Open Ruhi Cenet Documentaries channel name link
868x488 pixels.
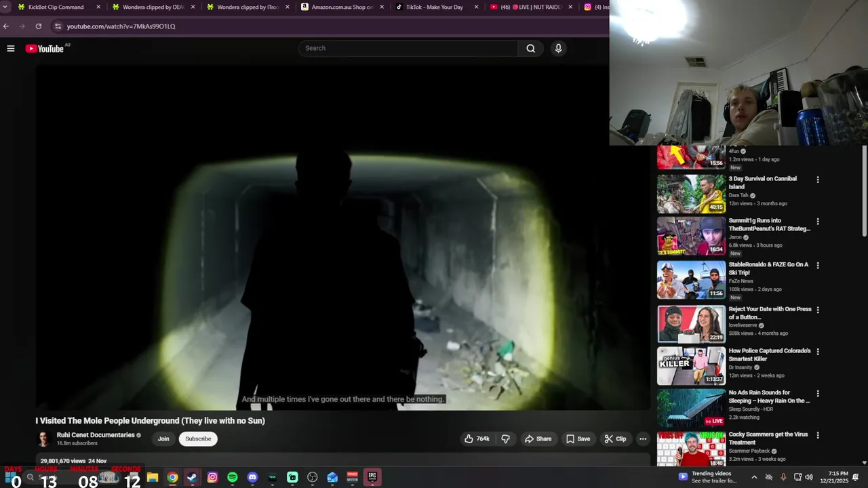pyautogui.click(x=96, y=435)
